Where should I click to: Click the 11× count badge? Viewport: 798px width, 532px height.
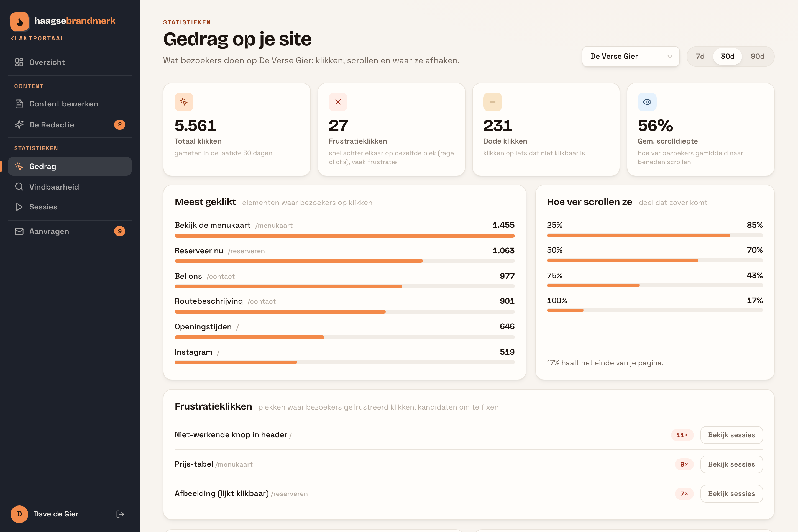point(682,435)
